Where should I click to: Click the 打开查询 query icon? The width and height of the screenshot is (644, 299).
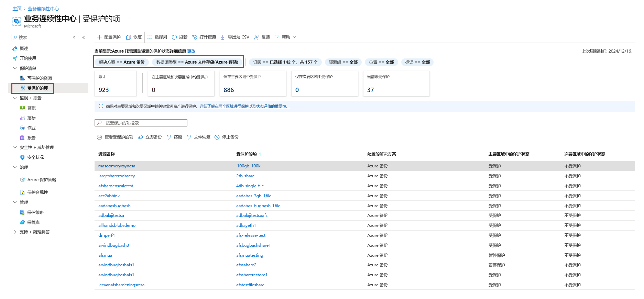click(195, 37)
